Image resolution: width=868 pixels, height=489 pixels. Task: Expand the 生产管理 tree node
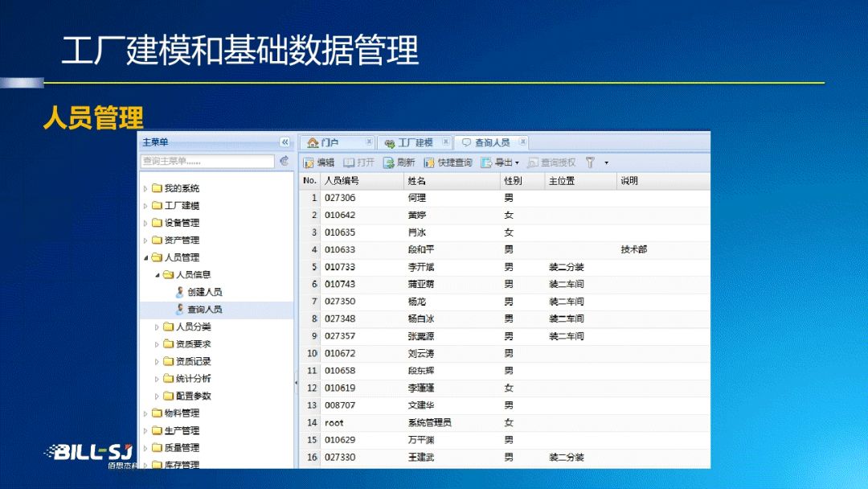click(145, 431)
